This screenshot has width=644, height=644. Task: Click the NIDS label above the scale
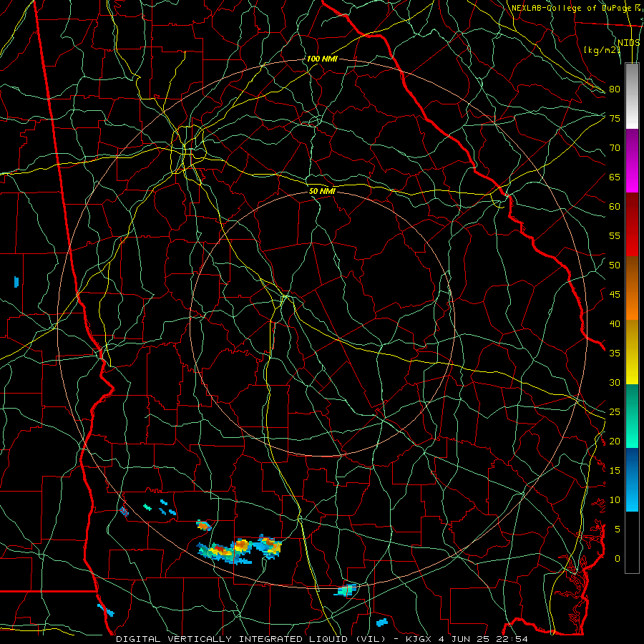[x=629, y=42]
